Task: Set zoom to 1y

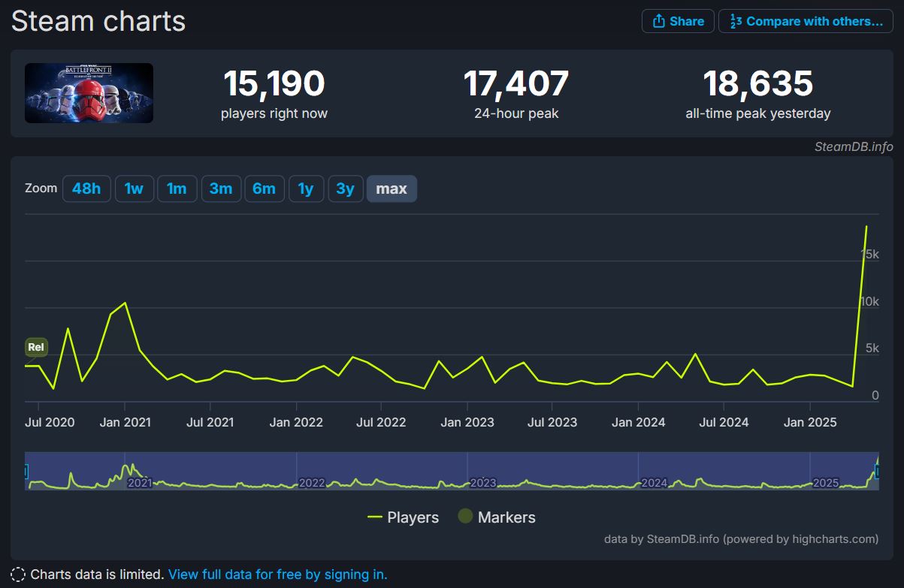Action: [x=306, y=188]
